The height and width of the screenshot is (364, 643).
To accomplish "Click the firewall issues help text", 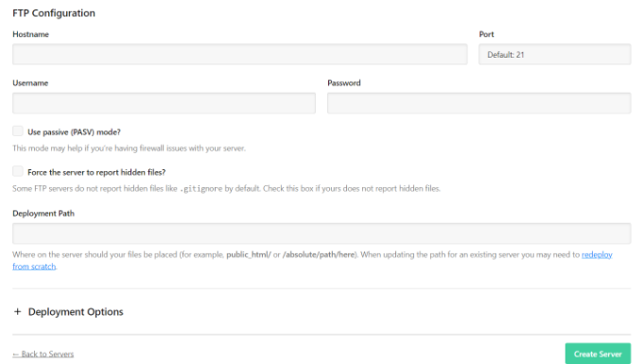I will 130,148.
